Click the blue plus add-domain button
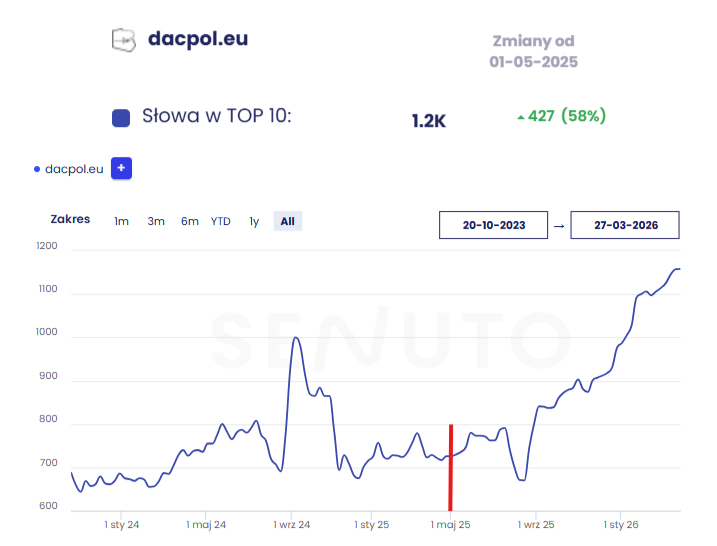This screenshot has height=546, width=717. coord(121,169)
